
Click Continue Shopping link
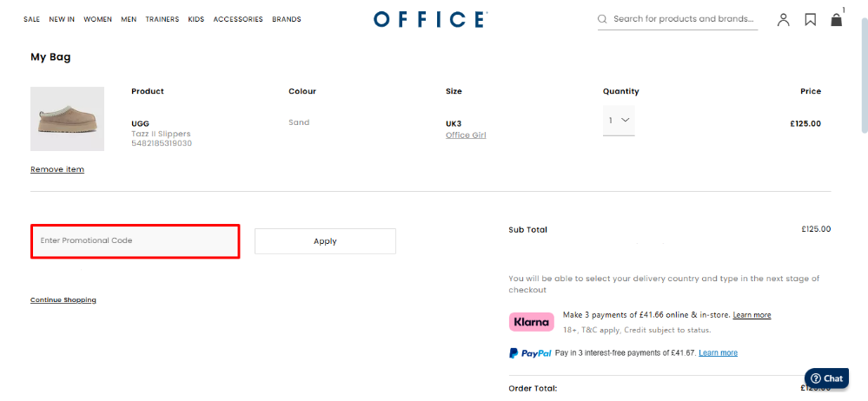click(x=63, y=299)
